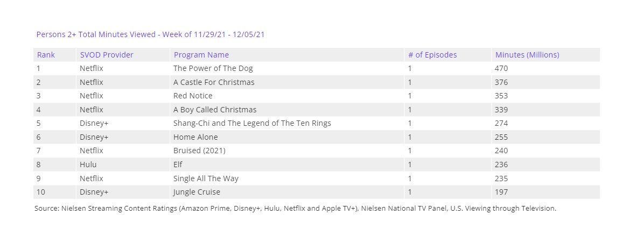Select the Program Name column header
The image size is (644, 250).
[201, 55]
